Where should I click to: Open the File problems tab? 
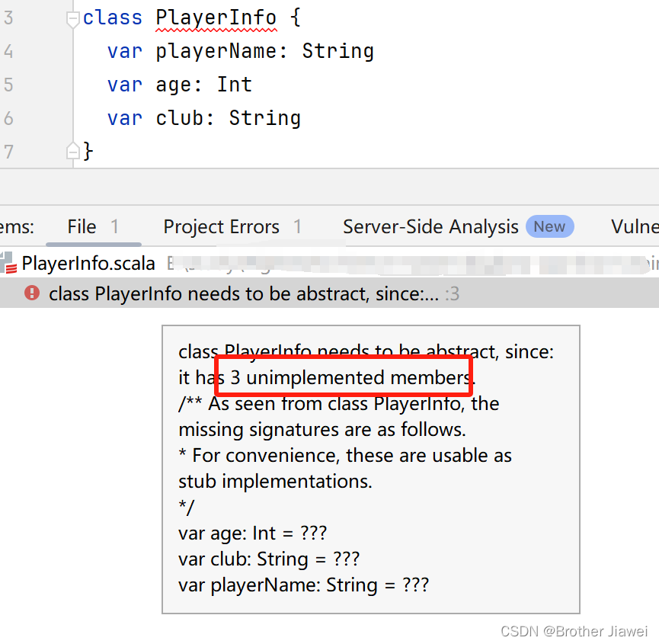click(x=93, y=227)
